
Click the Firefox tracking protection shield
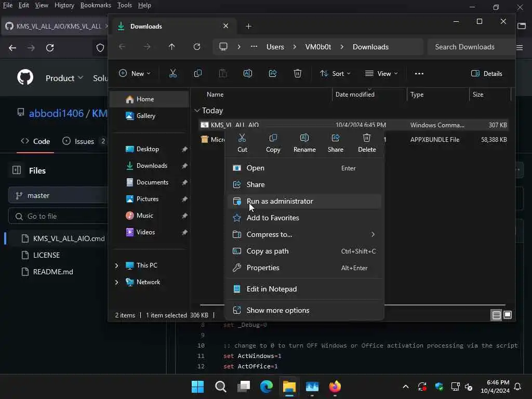click(100, 48)
